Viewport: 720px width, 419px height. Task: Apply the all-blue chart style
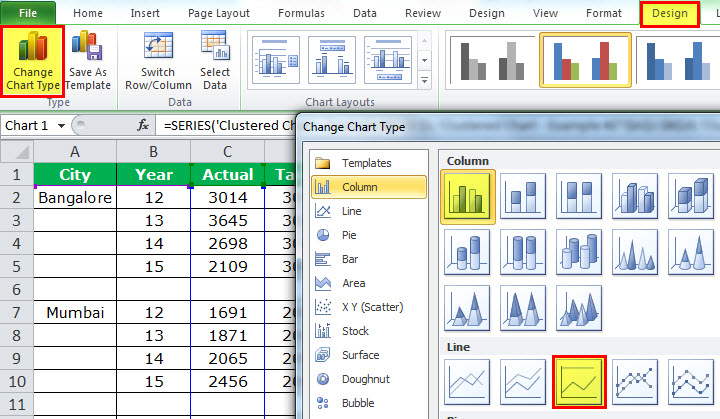(678, 60)
